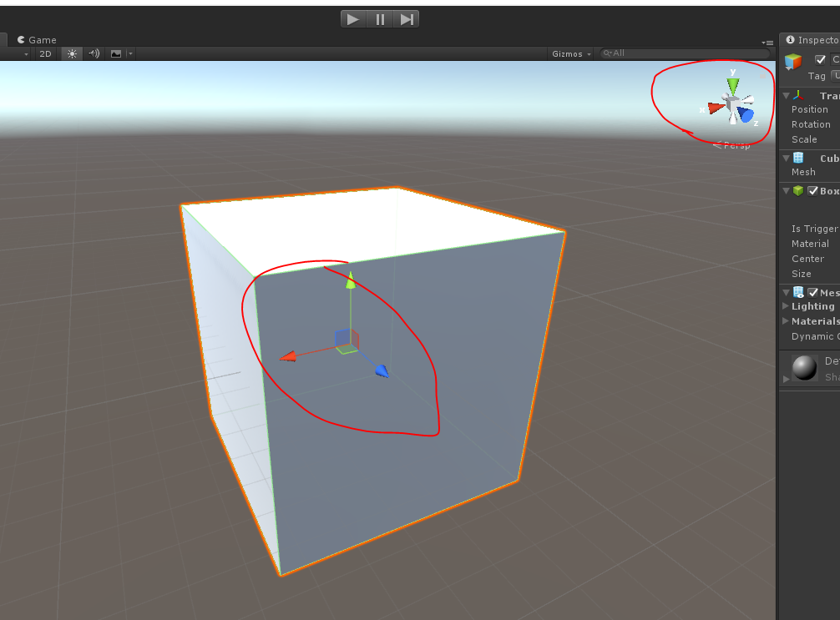This screenshot has height=620, width=840.
Task: Expand the Lighting section
Action: (x=786, y=306)
